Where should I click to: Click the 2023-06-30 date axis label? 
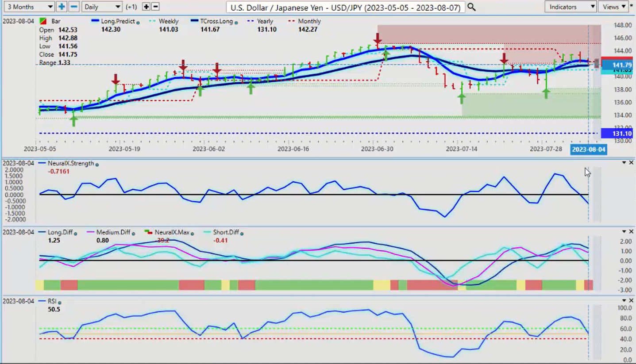tap(377, 149)
